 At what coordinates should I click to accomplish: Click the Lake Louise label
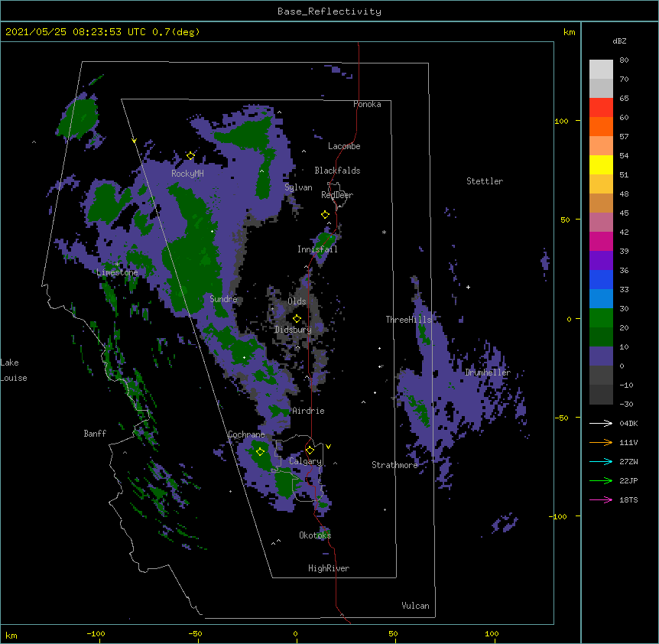pos(14,370)
